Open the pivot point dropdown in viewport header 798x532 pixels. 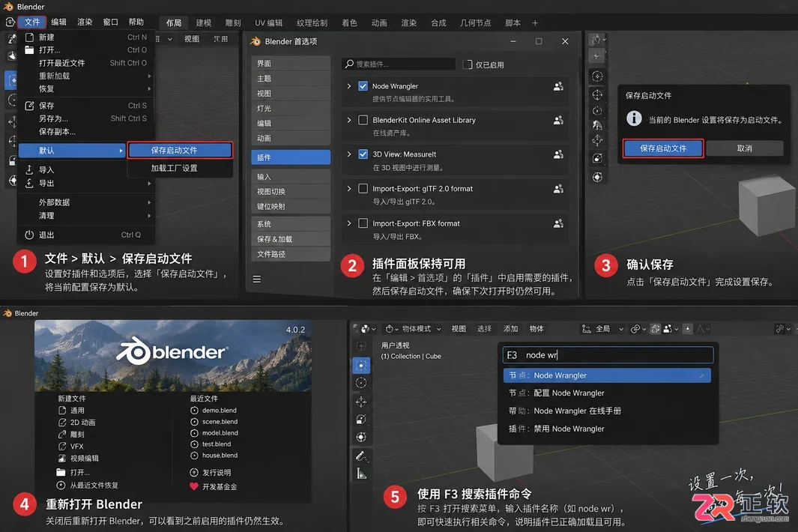click(x=638, y=329)
